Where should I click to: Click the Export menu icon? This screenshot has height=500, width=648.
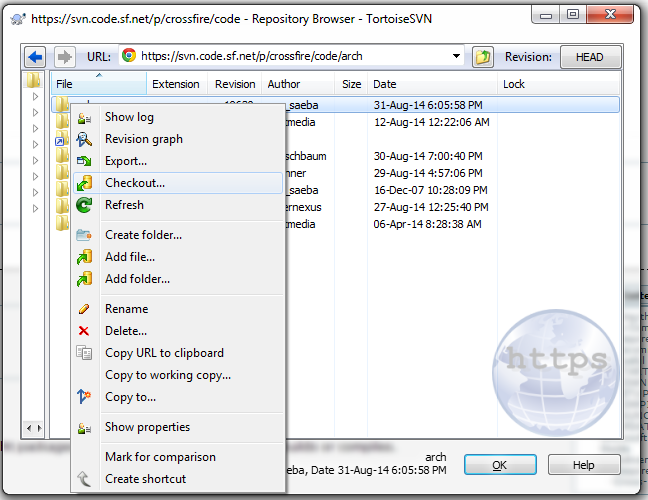click(x=85, y=161)
